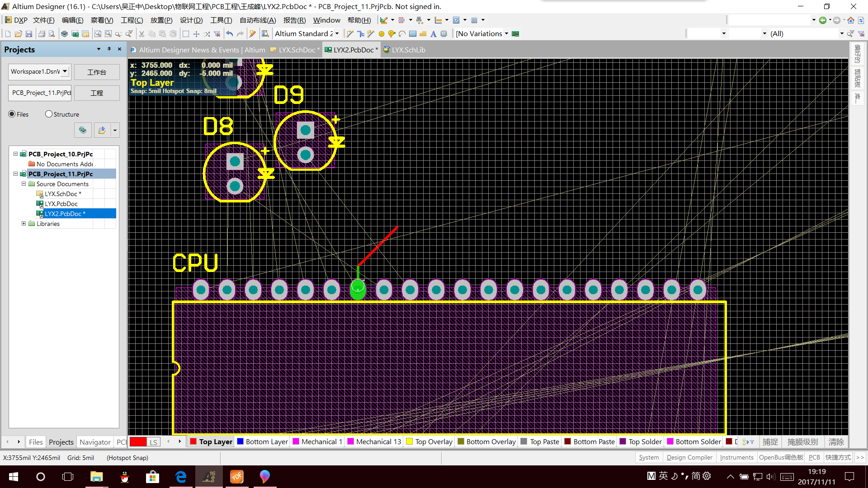
Task: Select the Files radio button
Action: (x=12, y=114)
